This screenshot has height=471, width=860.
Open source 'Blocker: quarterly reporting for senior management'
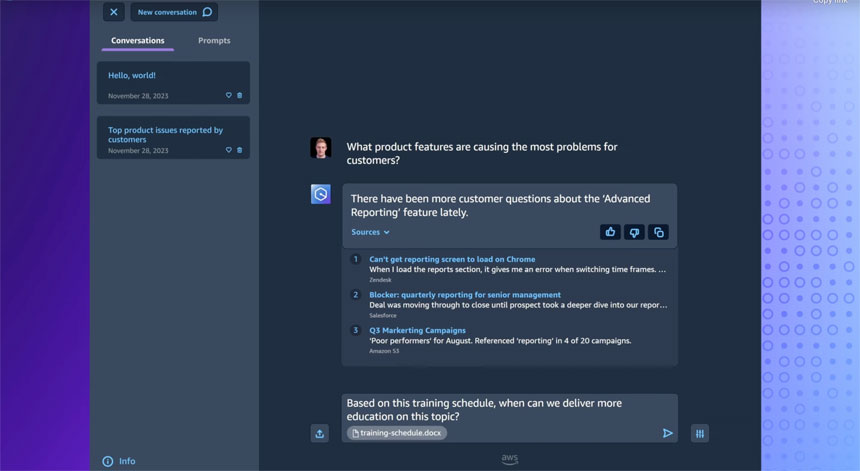pos(465,295)
